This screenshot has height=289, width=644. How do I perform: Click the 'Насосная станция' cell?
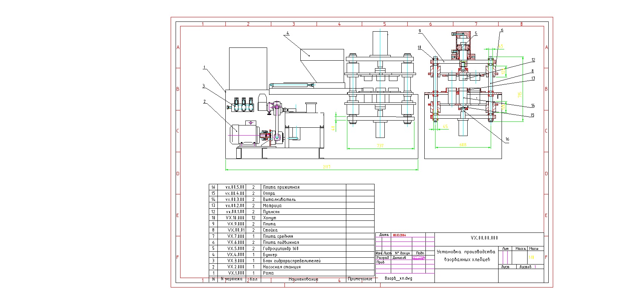tap(282, 267)
